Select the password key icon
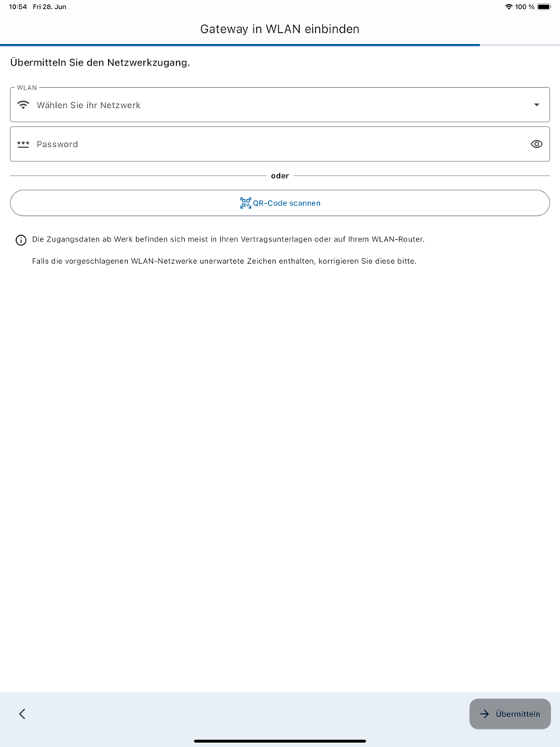The height and width of the screenshot is (747, 560). tap(24, 144)
